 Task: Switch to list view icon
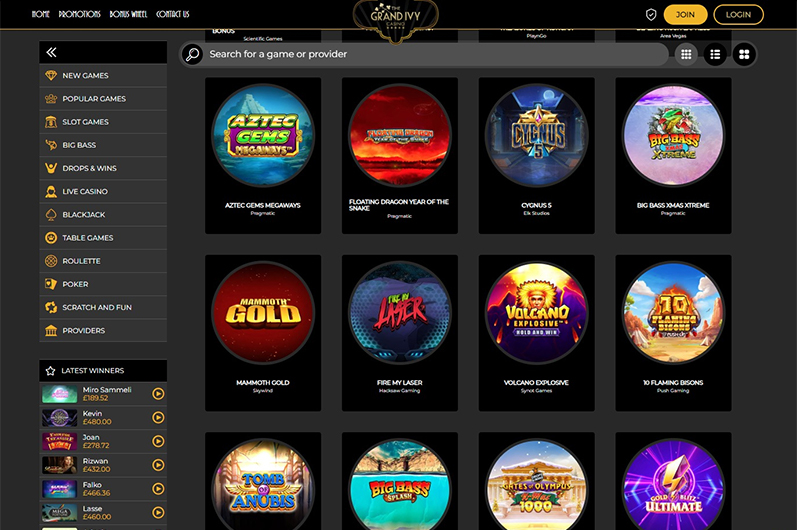[715, 54]
